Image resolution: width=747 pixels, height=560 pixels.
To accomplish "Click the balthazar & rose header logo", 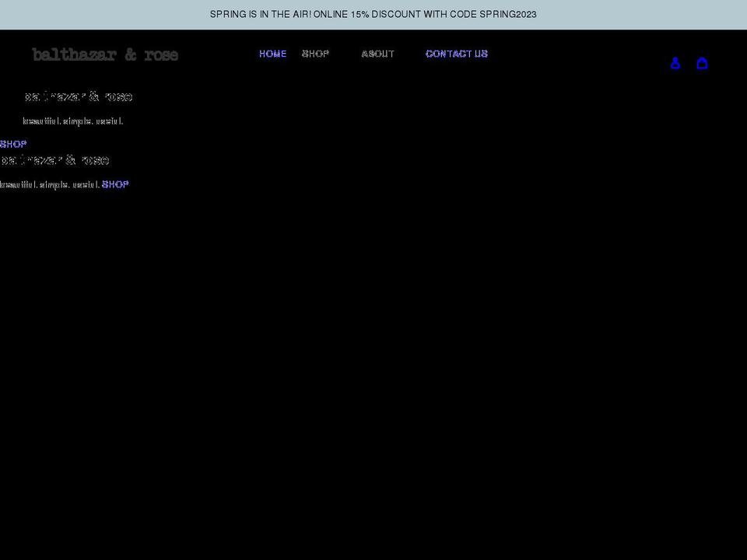I will click(x=105, y=54).
